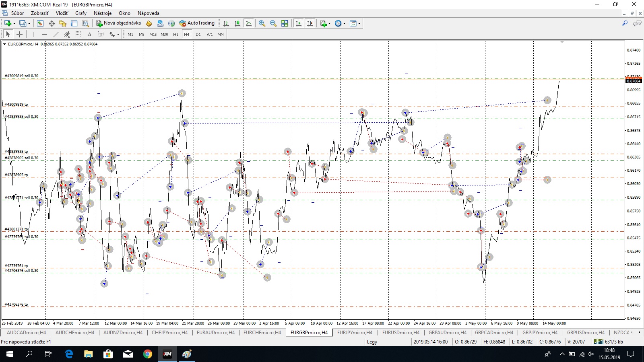Screen dimensions: 644x362
Task: Open the Grafy menu
Action: (x=80, y=13)
